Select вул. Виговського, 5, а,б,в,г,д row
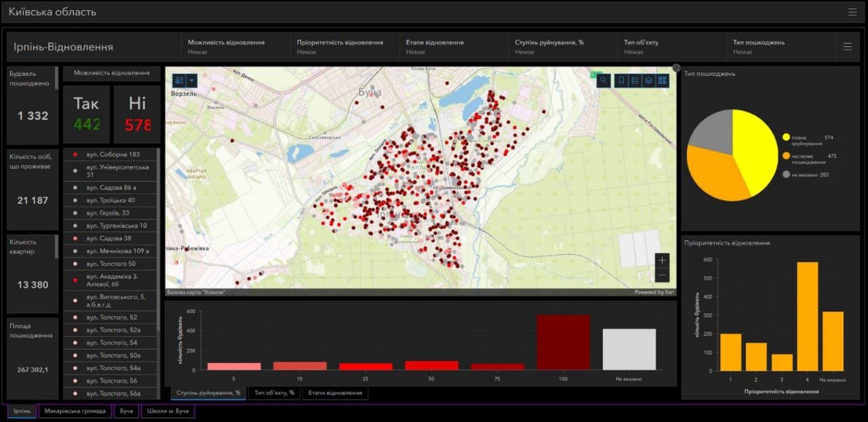 click(110, 301)
